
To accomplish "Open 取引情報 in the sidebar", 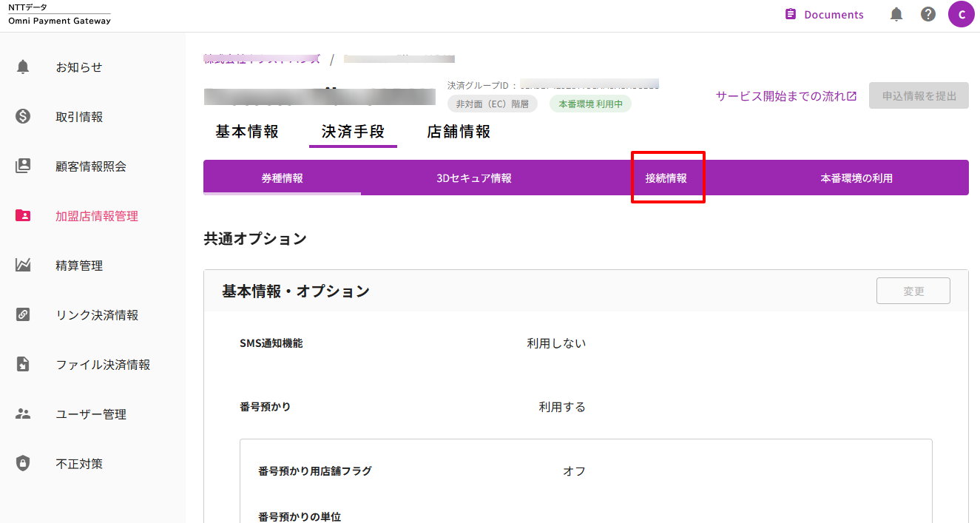I will [x=79, y=117].
